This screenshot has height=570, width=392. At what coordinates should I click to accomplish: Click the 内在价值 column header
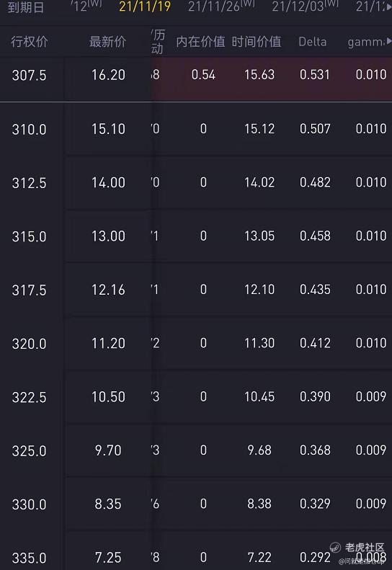pyautogui.click(x=201, y=42)
